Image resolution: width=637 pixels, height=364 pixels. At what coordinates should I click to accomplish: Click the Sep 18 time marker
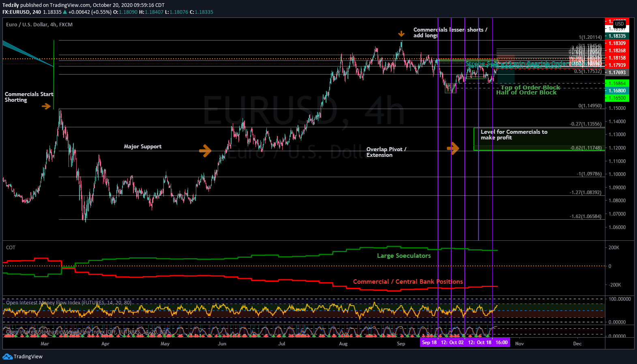click(429, 343)
